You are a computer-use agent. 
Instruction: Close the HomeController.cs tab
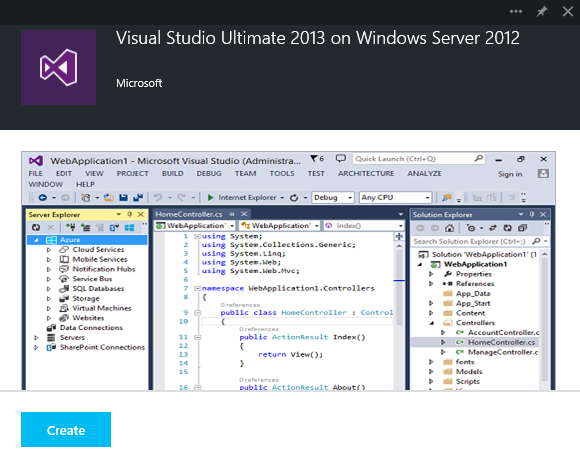tap(244, 214)
